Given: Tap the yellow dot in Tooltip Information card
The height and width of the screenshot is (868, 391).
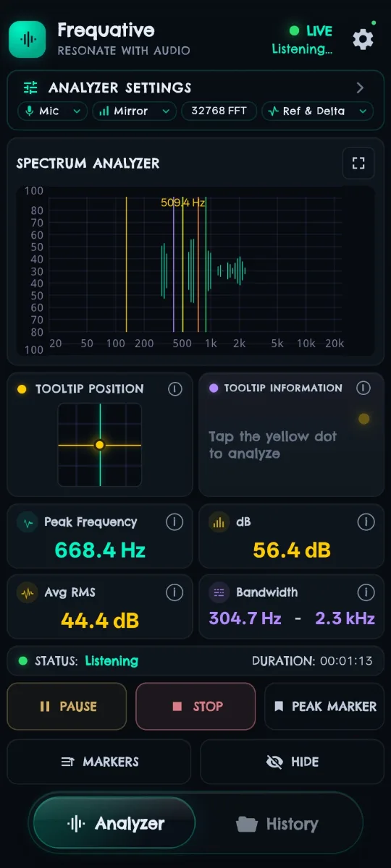Looking at the screenshot, I should [x=364, y=419].
